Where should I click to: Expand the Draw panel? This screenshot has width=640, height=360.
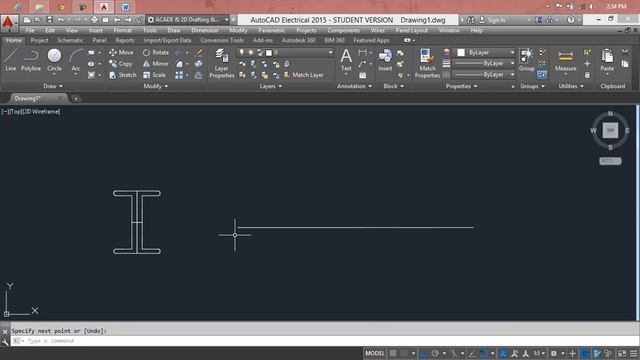click(x=53, y=86)
